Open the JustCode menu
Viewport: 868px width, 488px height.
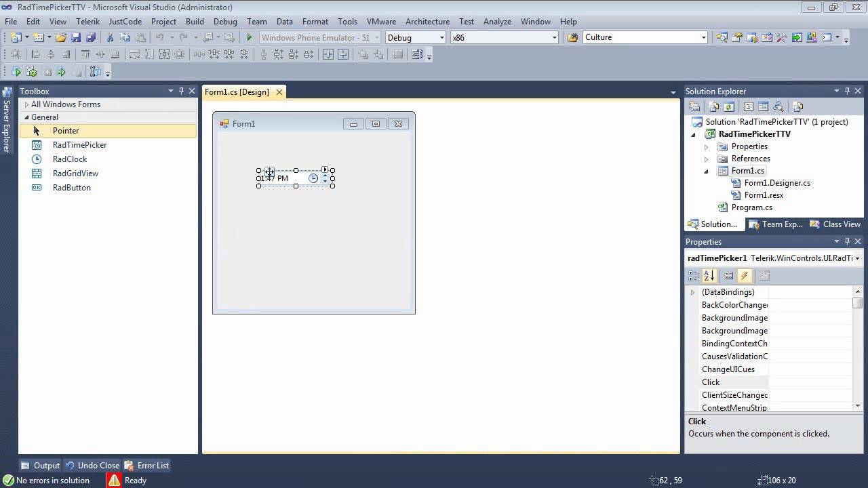(x=125, y=22)
